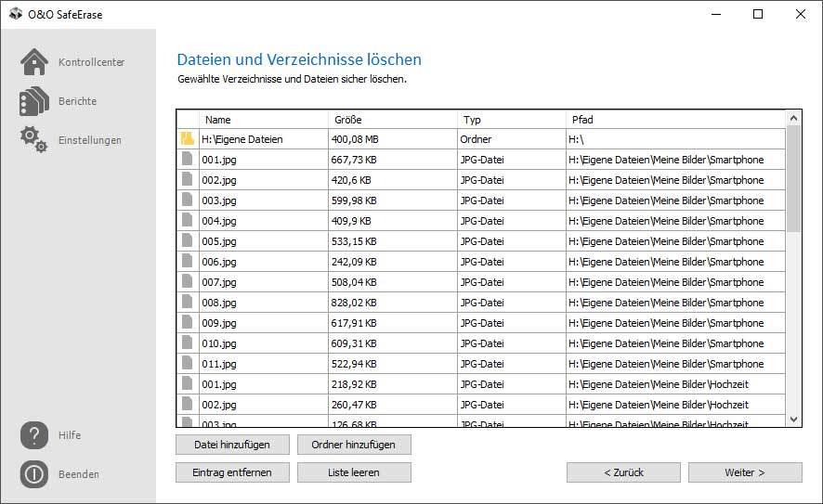Click file icon of 009.jpg row
This screenshot has height=504, width=823.
click(x=188, y=322)
